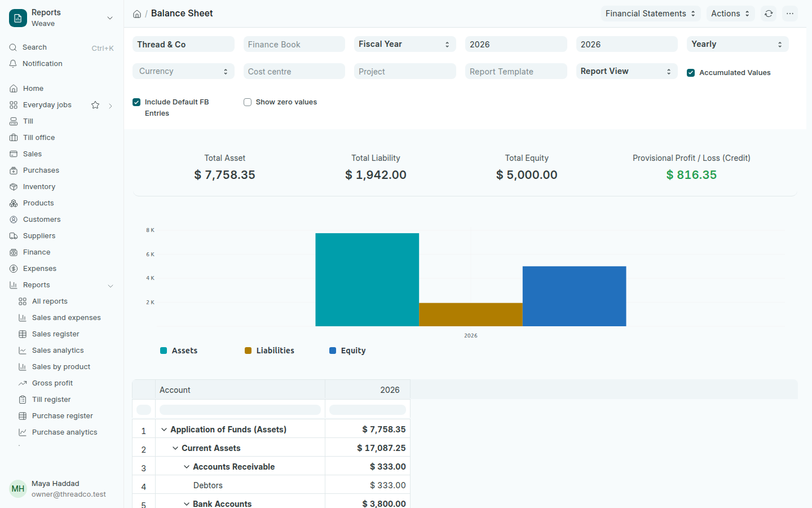Image resolution: width=812 pixels, height=508 pixels.
Task: Click the home breadcrumb icon
Action: [137, 14]
